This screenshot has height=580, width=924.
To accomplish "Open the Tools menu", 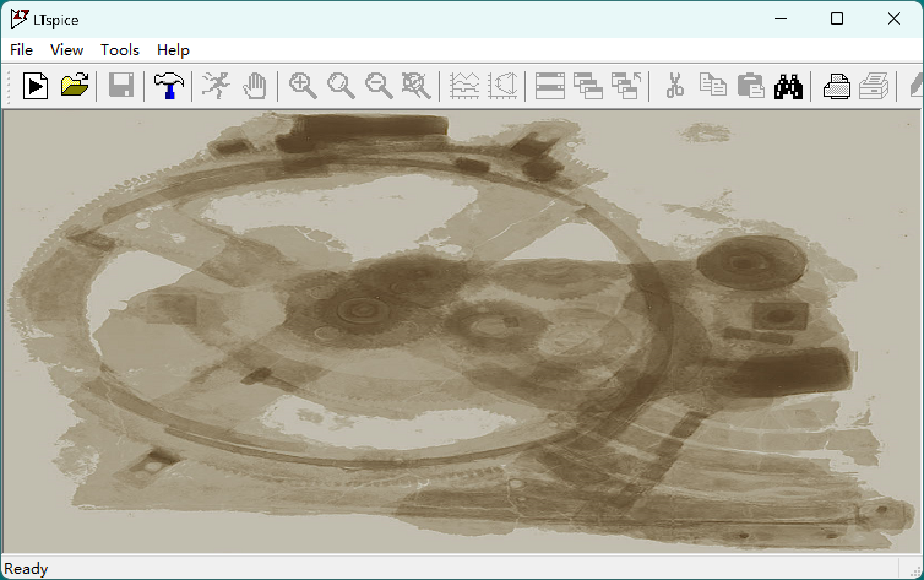I will click(x=120, y=50).
